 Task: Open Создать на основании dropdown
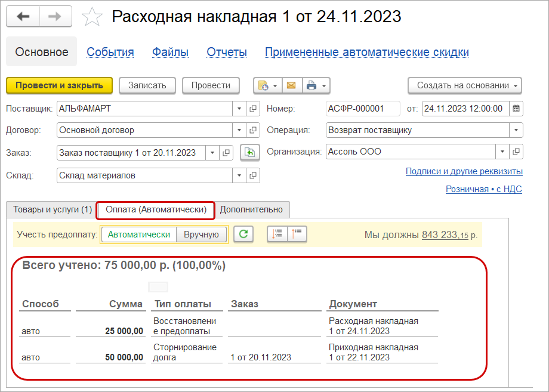pyautogui.click(x=465, y=85)
